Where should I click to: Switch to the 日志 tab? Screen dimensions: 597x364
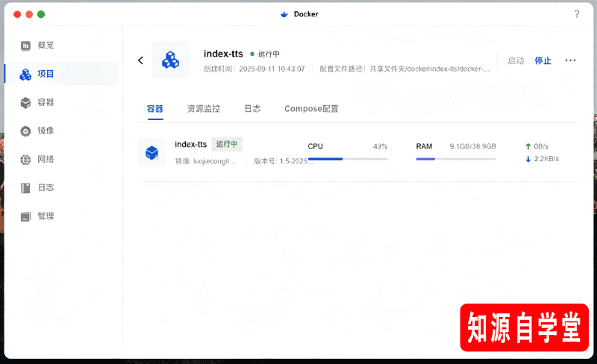(252, 109)
